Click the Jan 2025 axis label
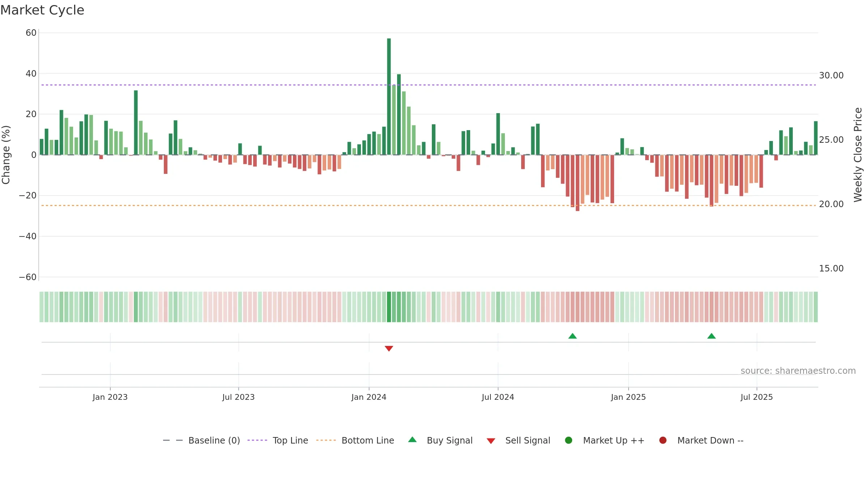This screenshot has height=488, width=868. click(x=628, y=397)
